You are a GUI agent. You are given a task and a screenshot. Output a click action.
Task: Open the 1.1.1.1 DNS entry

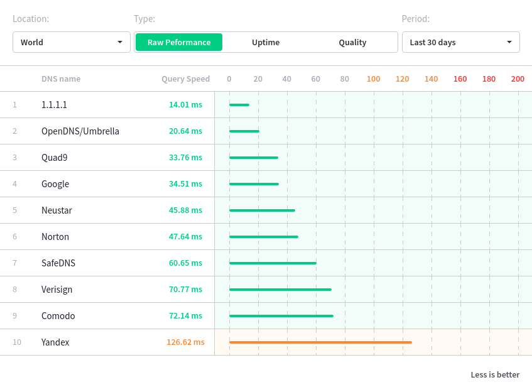56,105
